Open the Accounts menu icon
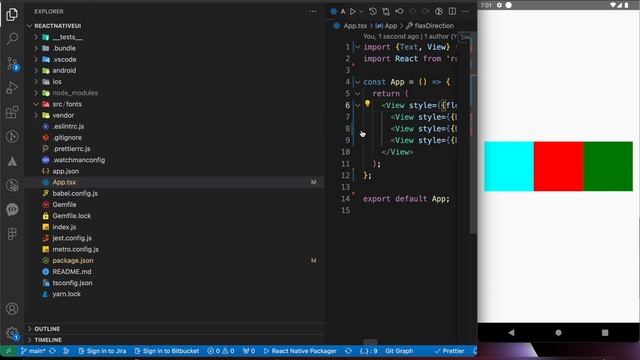The height and width of the screenshot is (360, 640). point(12,309)
